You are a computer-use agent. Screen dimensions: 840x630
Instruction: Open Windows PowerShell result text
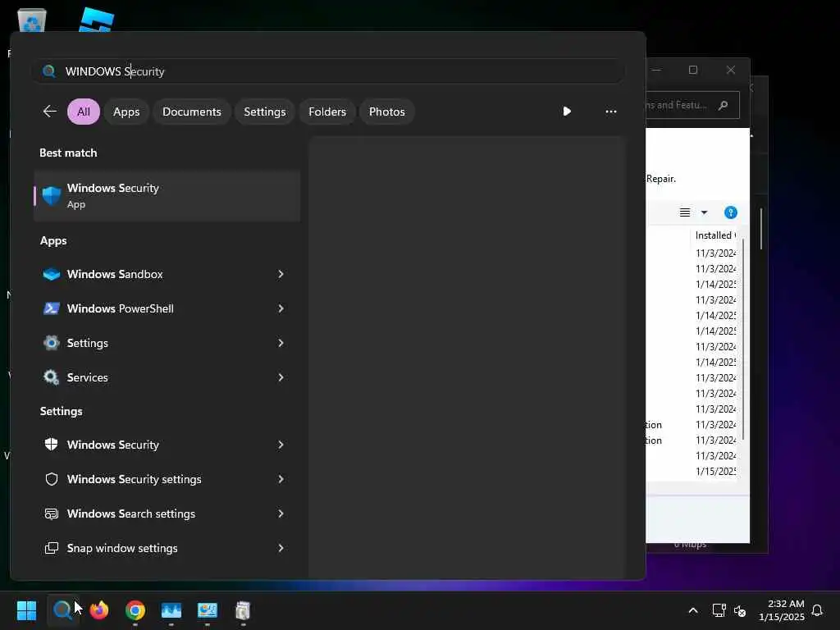120,308
